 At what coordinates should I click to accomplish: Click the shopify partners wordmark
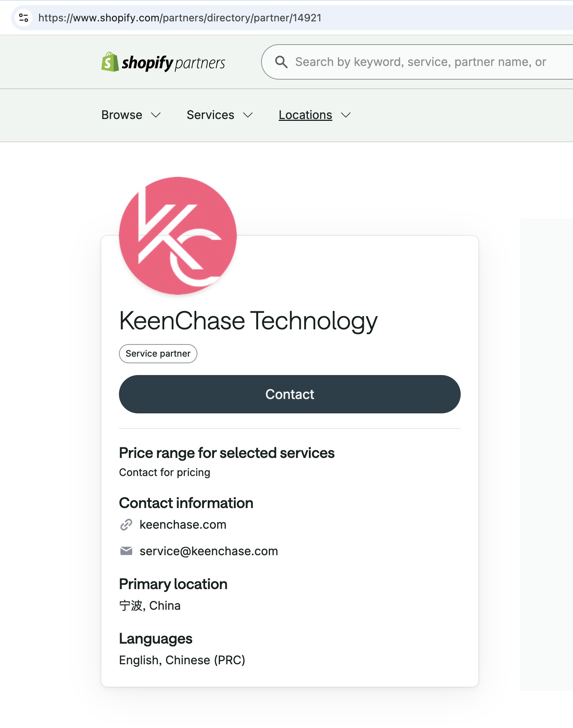[x=173, y=63]
